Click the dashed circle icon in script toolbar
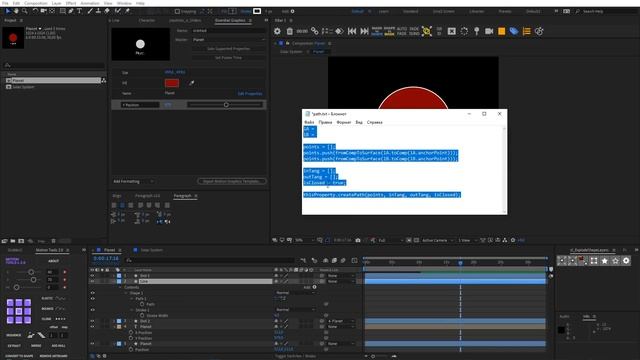This screenshot has width=640, height=360. (x=464, y=31)
